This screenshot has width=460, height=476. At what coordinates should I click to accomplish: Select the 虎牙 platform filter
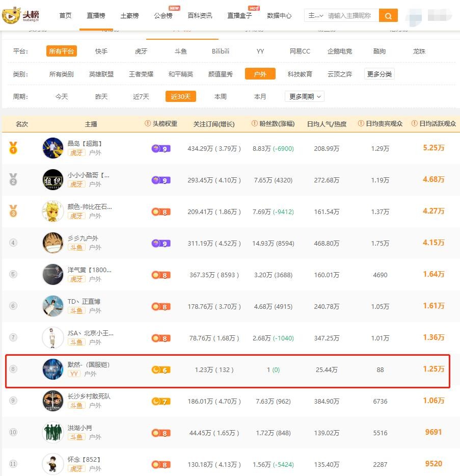coord(141,51)
